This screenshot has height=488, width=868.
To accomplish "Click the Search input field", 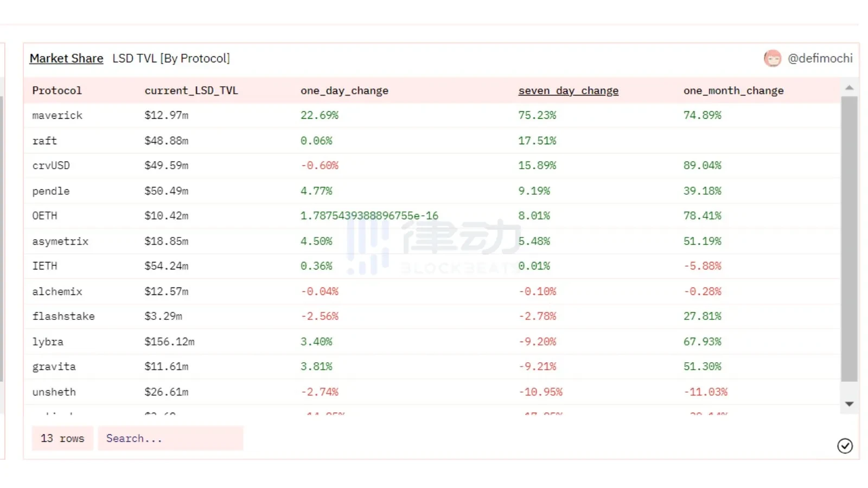I will (x=170, y=438).
